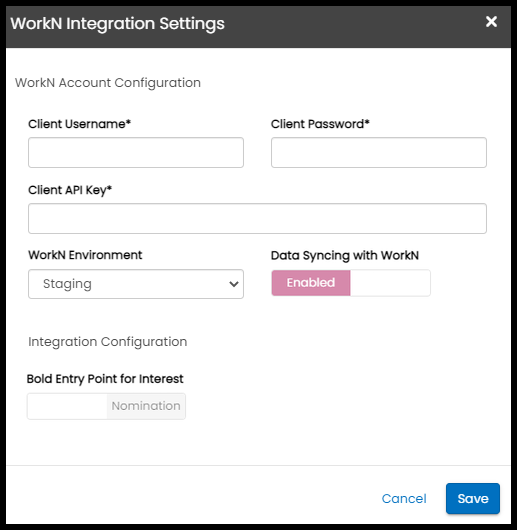Click into the Client Password field
The height and width of the screenshot is (530, 517).
379,152
